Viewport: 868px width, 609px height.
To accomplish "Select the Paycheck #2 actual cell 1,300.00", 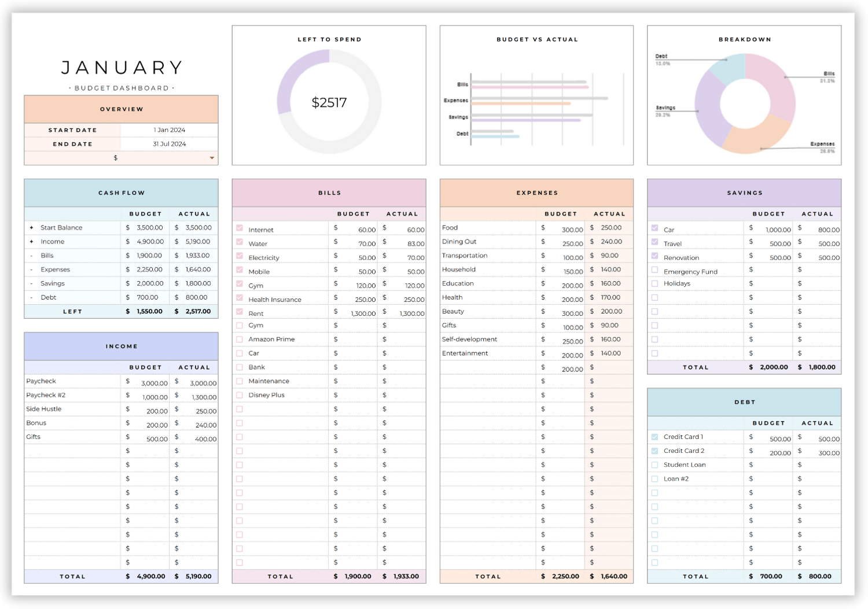I will [203, 397].
